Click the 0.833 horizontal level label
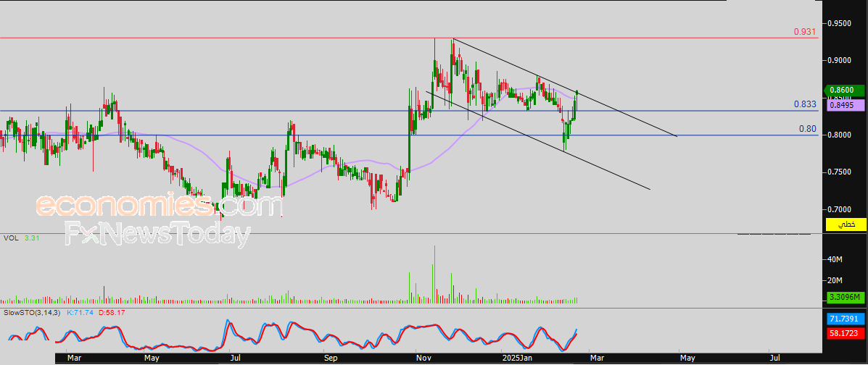 point(805,105)
